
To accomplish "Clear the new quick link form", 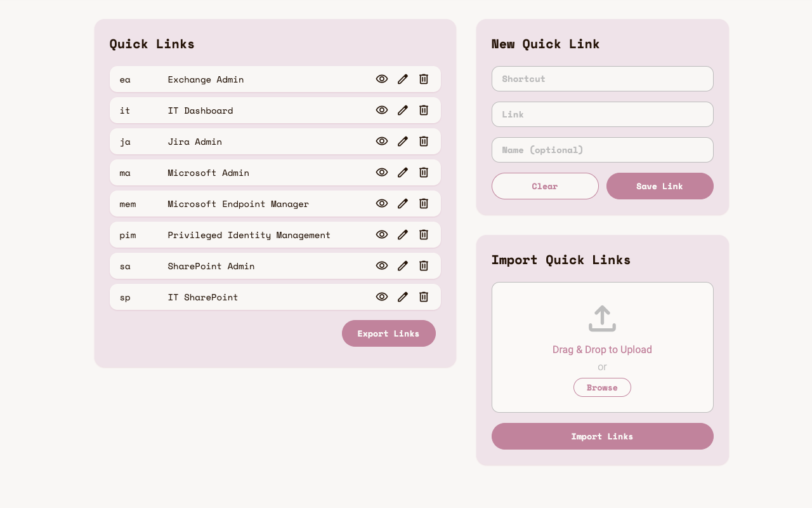I will coord(545,186).
